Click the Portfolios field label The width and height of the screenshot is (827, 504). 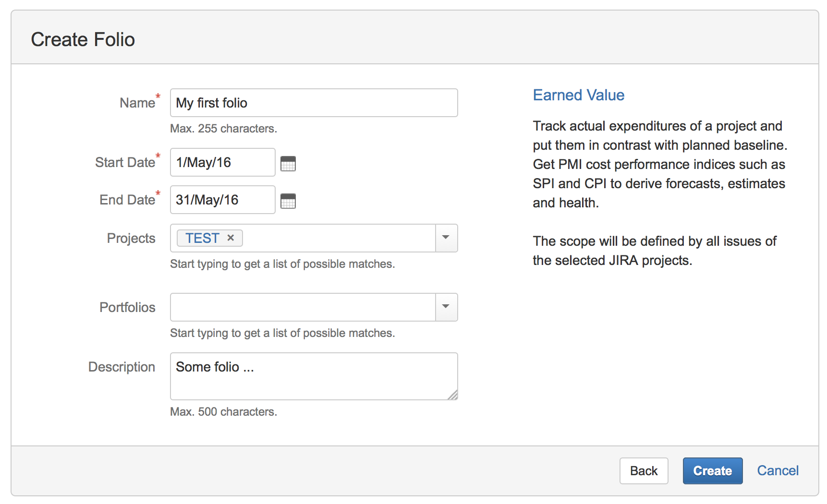tap(127, 307)
